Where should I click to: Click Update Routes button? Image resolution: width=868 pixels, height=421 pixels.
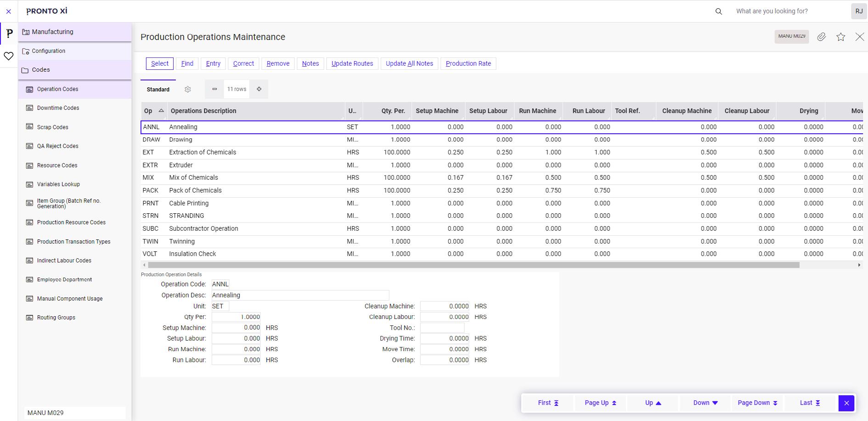pyautogui.click(x=352, y=63)
